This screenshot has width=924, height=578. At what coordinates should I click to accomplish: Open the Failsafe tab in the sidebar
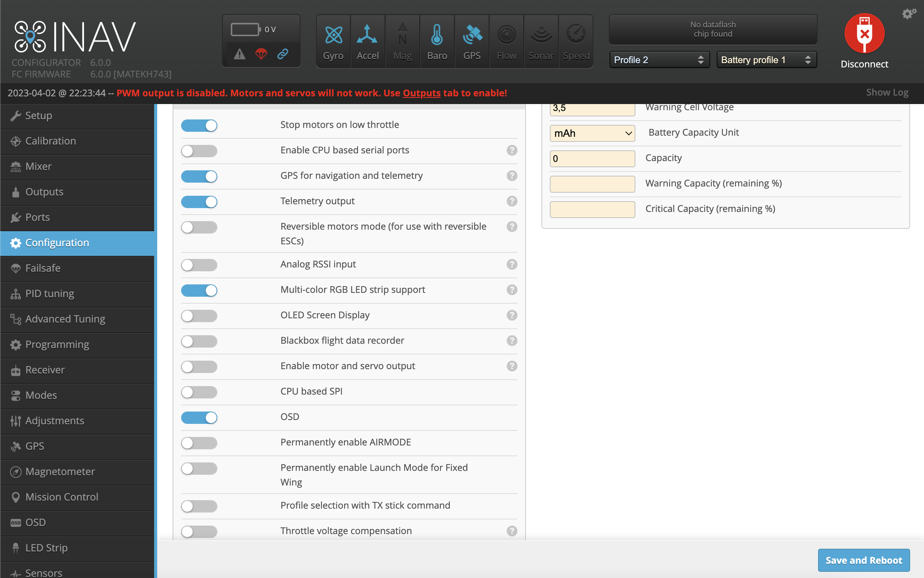pyautogui.click(x=42, y=268)
